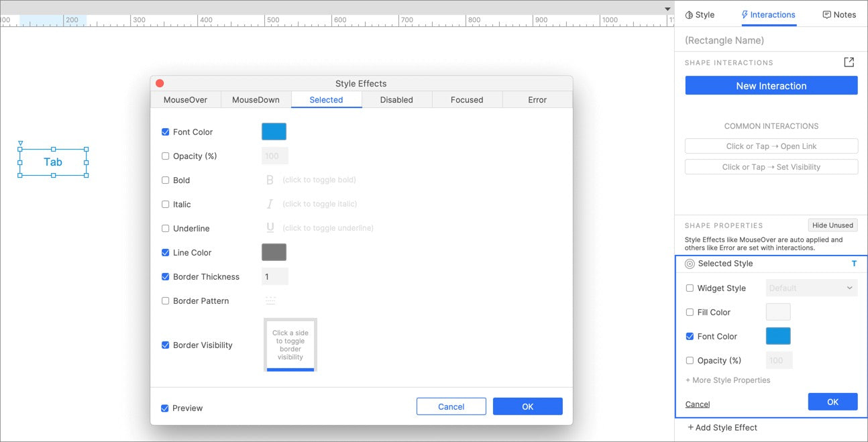Click the Border Pattern dashed line icon
The height and width of the screenshot is (442, 868).
(270, 300)
